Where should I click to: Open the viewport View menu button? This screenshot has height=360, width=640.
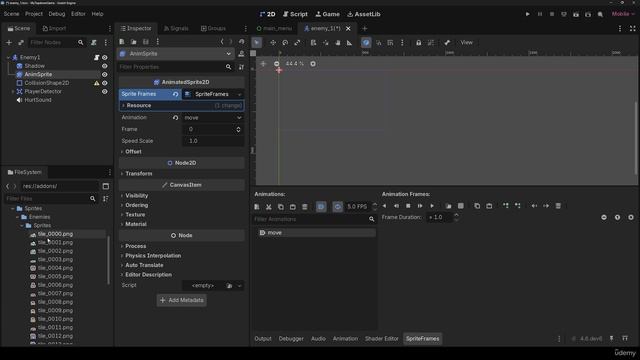pyautogui.click(x=467, y=42)
